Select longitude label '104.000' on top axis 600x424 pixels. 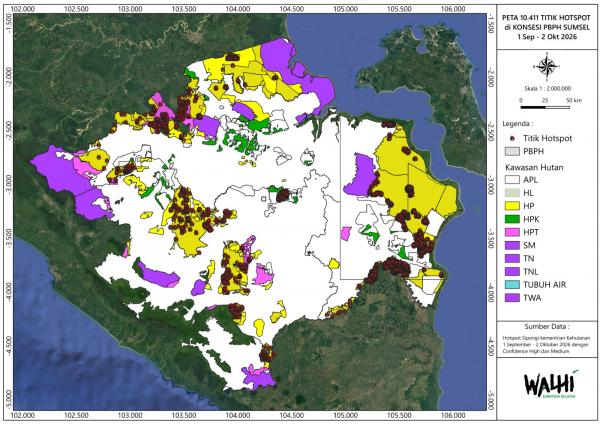238,9
